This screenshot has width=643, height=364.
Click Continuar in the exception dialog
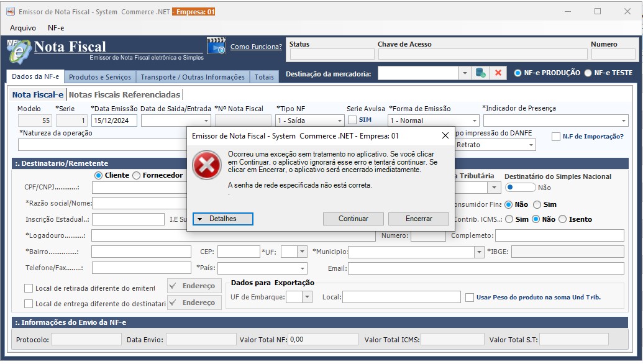353,219
